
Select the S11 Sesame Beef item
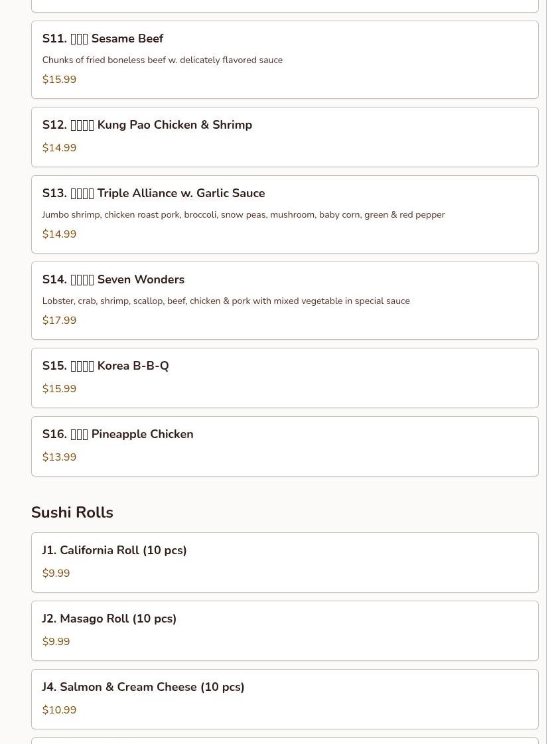click(285, 60)
